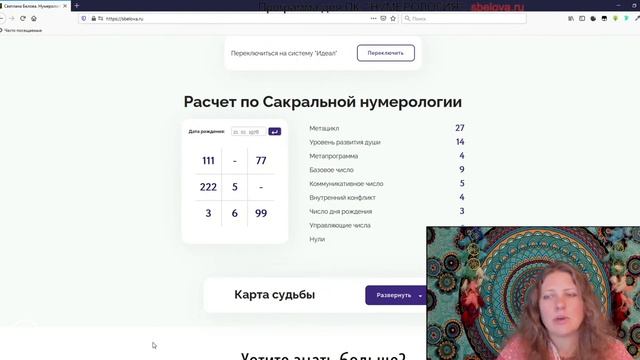Click Число дня рождения label
Viewport: 640px width, 360px height.
pos(340,211)
